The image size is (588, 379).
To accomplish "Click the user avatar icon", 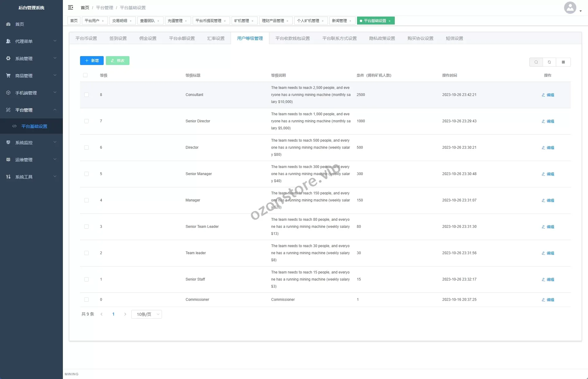I will 570,8.
